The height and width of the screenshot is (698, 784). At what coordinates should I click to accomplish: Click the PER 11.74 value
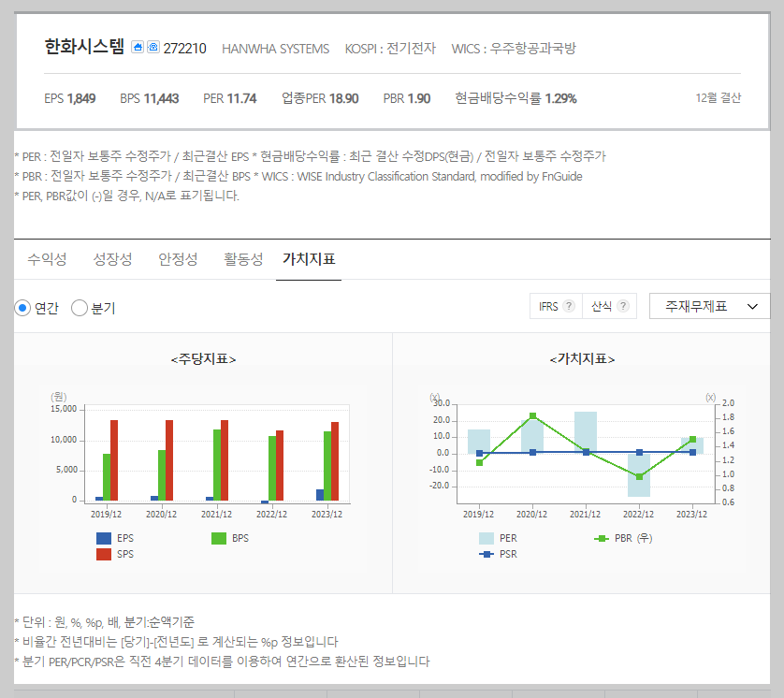click(230, 98)
